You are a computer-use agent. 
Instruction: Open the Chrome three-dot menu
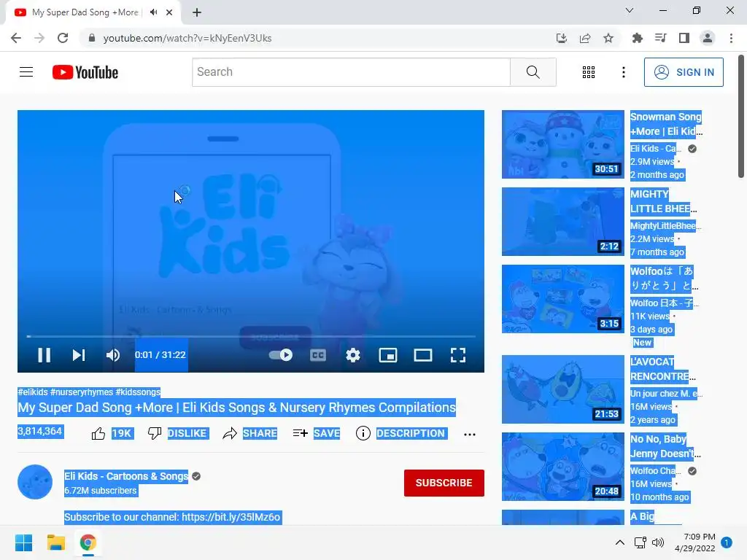click(x=731, y=38)
